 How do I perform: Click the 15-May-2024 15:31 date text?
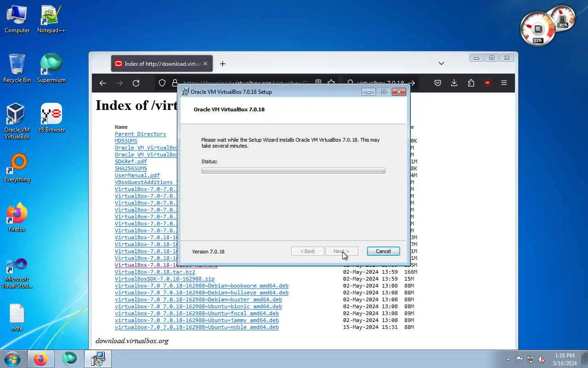pyautogui.click(x=370, y=327)
